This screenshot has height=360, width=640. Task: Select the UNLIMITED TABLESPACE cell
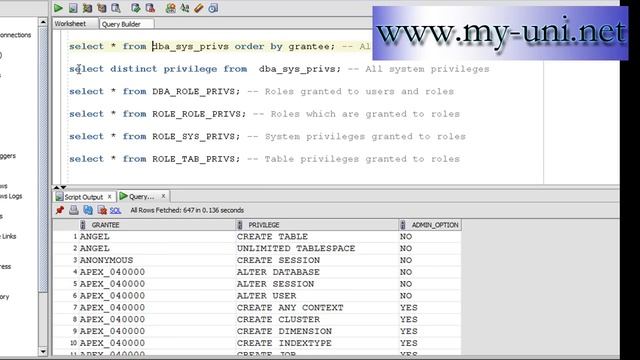[x=317, y=249]
